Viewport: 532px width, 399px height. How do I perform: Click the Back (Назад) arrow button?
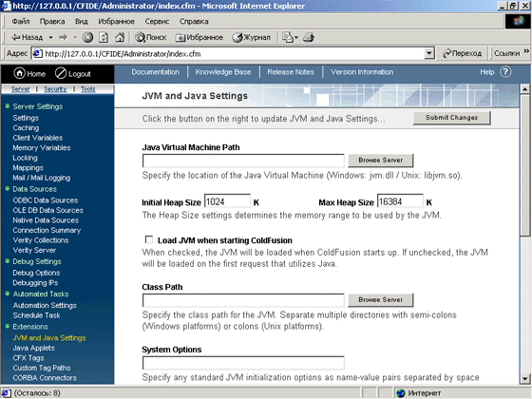click(x=27, y=37)
